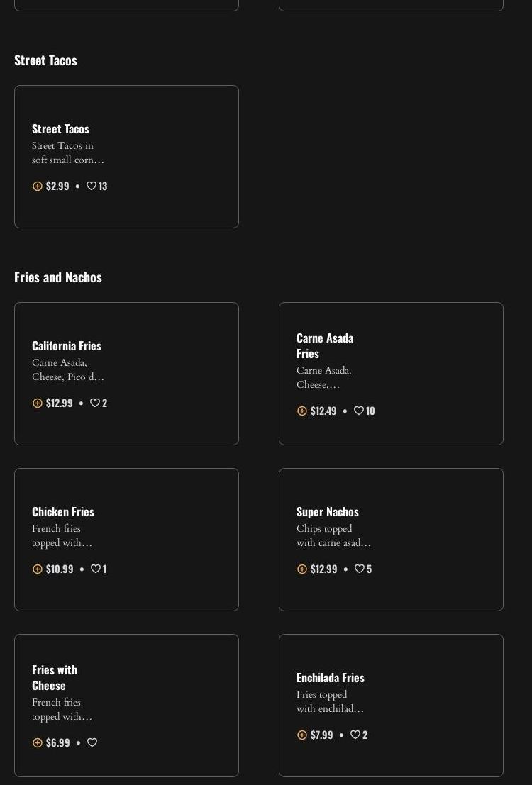Add California Fries with plus icon

pos(38,403)
